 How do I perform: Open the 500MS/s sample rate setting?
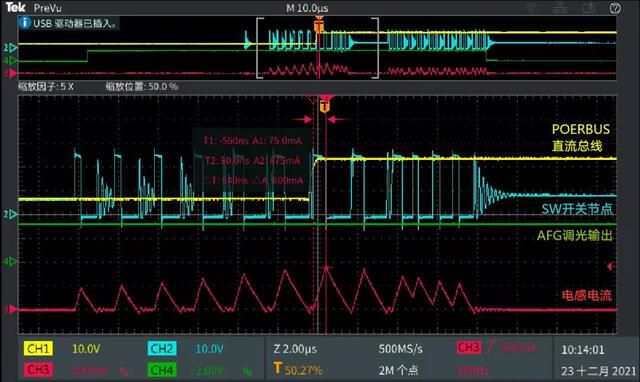[400, 349]
